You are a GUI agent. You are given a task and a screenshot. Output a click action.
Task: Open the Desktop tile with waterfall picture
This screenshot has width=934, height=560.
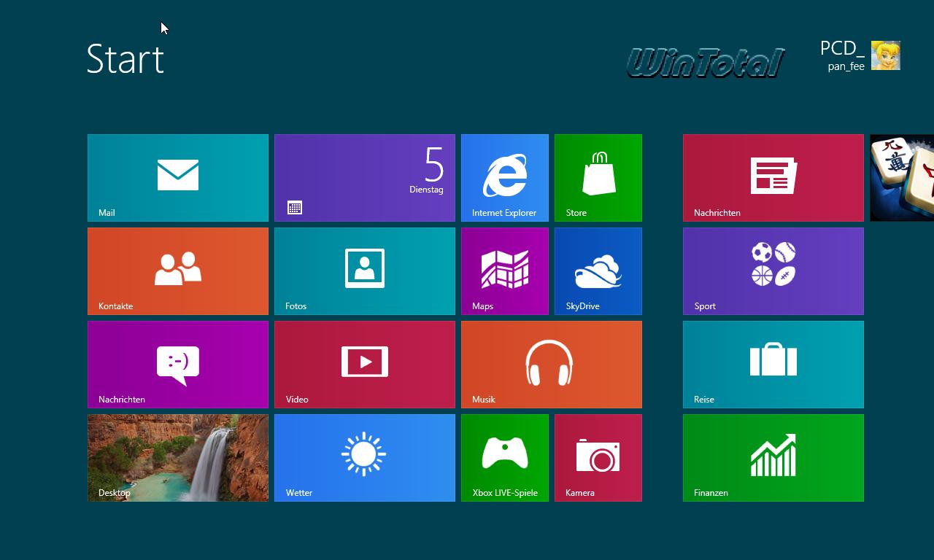point(178,458)
